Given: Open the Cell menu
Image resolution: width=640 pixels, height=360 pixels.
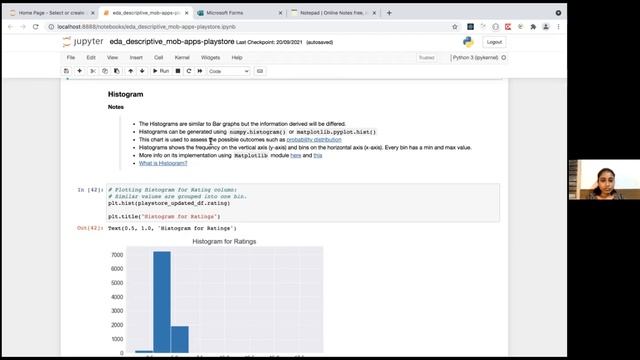Looking at the screenshot, I should pyautogui.click(x=158, y=58).
